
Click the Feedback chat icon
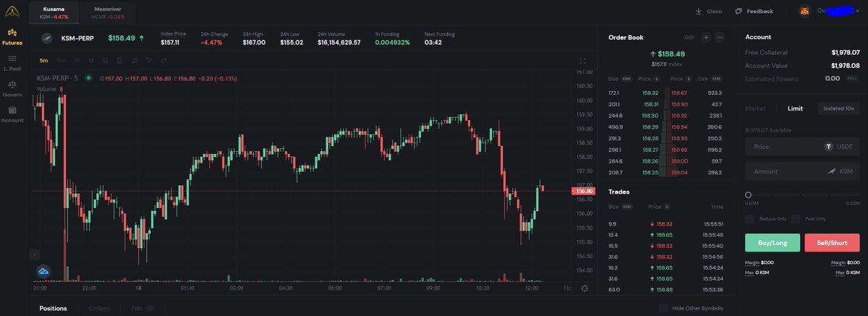pos(739,11)
